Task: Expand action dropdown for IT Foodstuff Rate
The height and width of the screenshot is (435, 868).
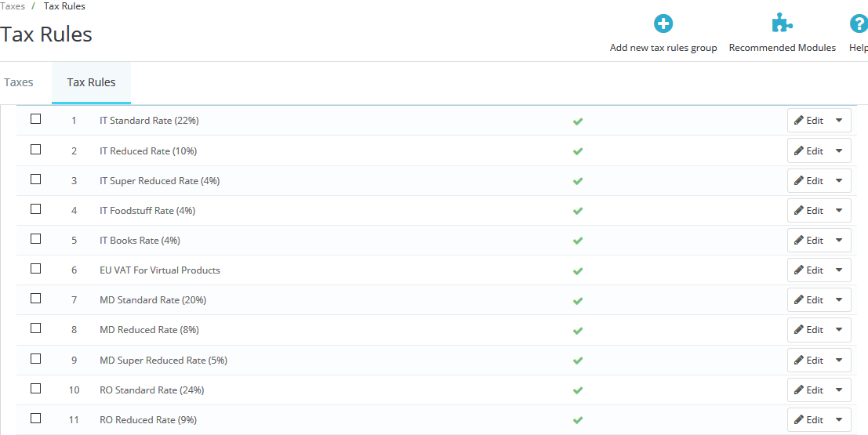Action: pyautogui.click(x=839, y=211)
